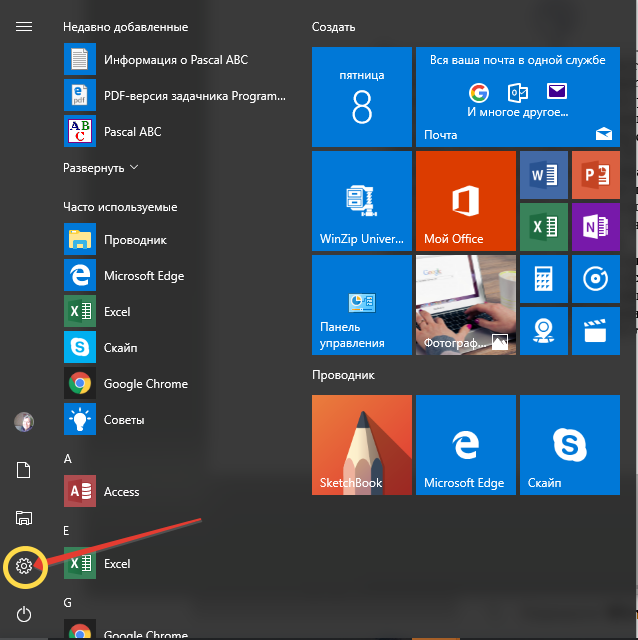Open Google Chrome under letter G

point(176,631)
